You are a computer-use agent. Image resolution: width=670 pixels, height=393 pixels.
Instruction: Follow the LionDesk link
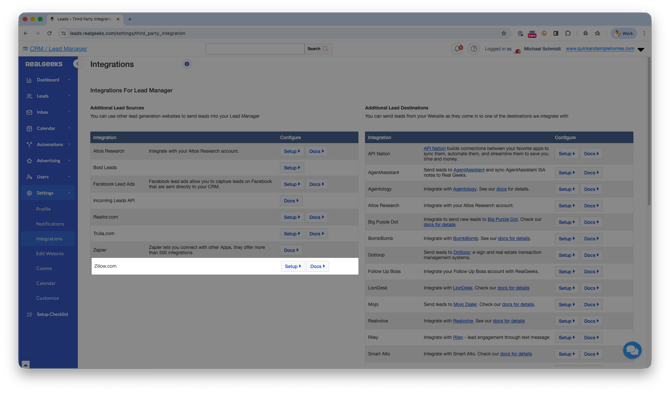[462, 288]
